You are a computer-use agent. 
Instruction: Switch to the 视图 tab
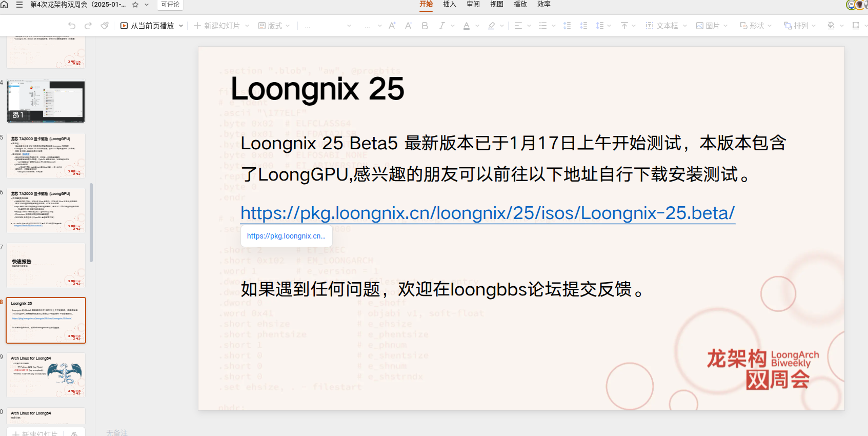[x=497, y=4]
